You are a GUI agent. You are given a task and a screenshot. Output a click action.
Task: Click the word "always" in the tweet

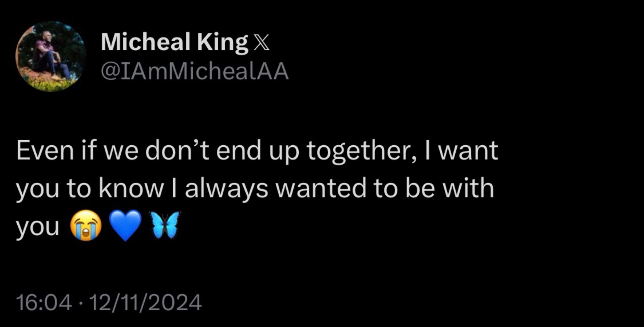tap(226, 189)
